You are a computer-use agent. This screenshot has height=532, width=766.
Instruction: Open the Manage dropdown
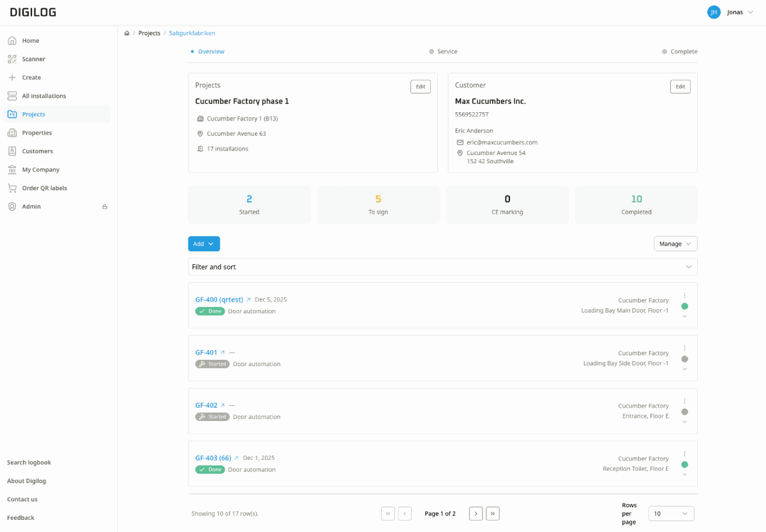click(675, 244)
